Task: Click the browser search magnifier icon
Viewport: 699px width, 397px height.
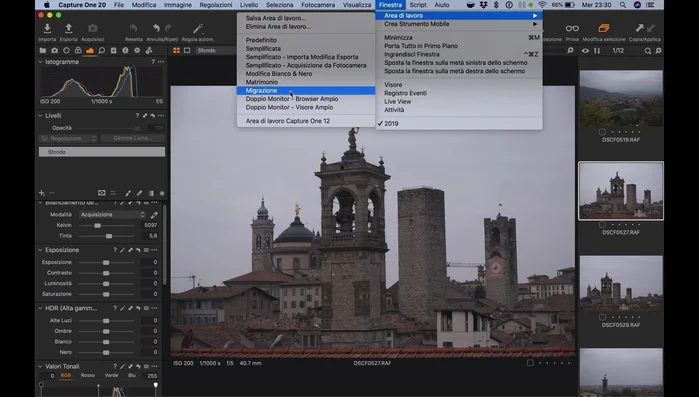Action: (x=647, y=51)
